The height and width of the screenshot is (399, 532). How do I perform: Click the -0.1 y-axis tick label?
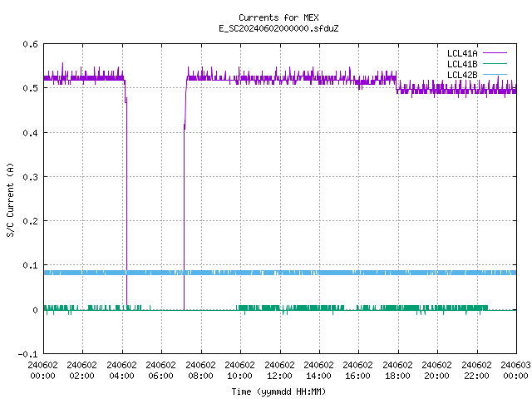click(x=27, y=354)
